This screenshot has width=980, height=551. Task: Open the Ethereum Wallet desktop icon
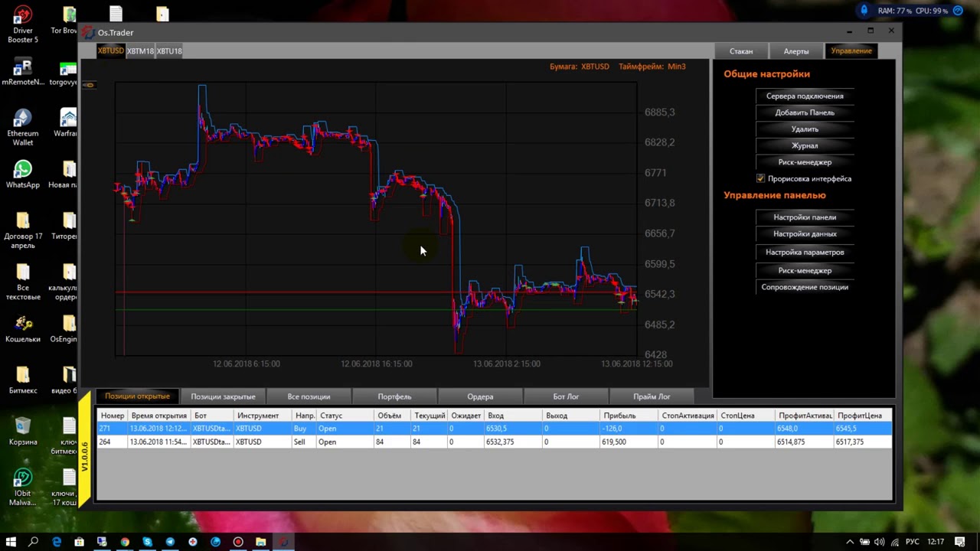point(23,127)
